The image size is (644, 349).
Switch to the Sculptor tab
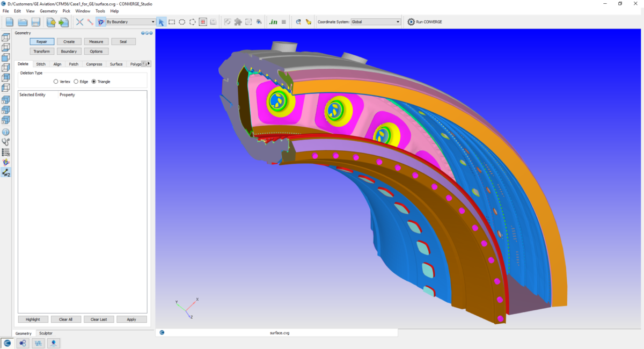coord(45,333)
